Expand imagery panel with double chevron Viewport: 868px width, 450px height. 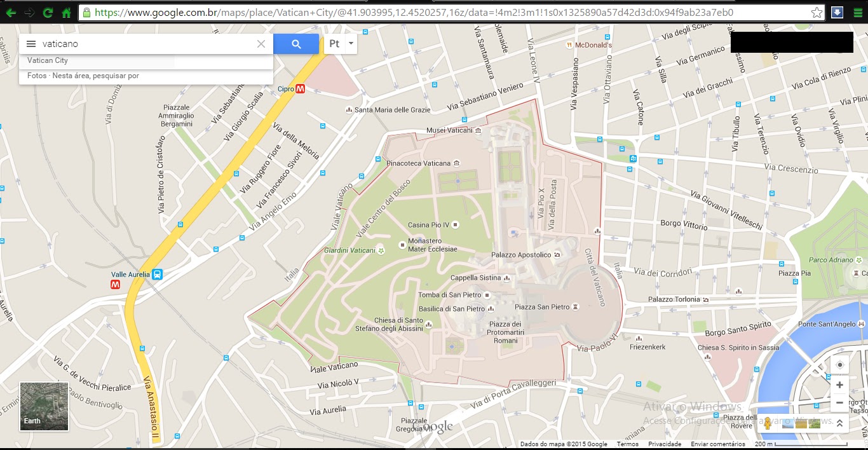(x=839, y=423)
